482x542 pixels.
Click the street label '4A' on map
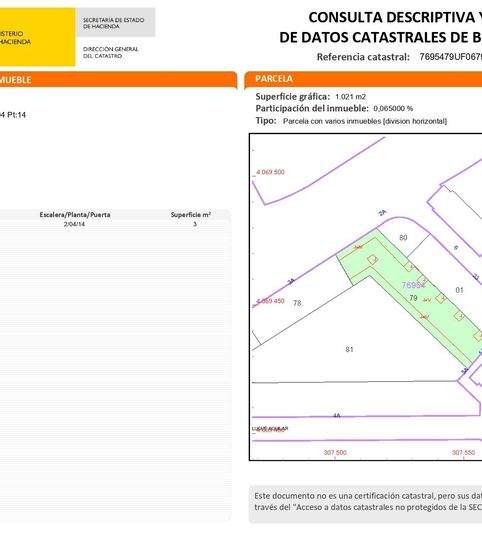tap(337, 415)
